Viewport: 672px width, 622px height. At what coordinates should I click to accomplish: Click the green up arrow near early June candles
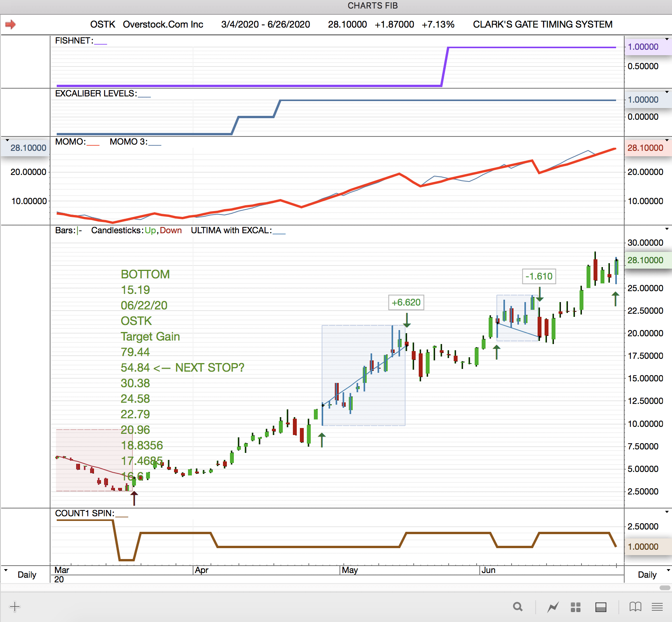click(496, 352)
